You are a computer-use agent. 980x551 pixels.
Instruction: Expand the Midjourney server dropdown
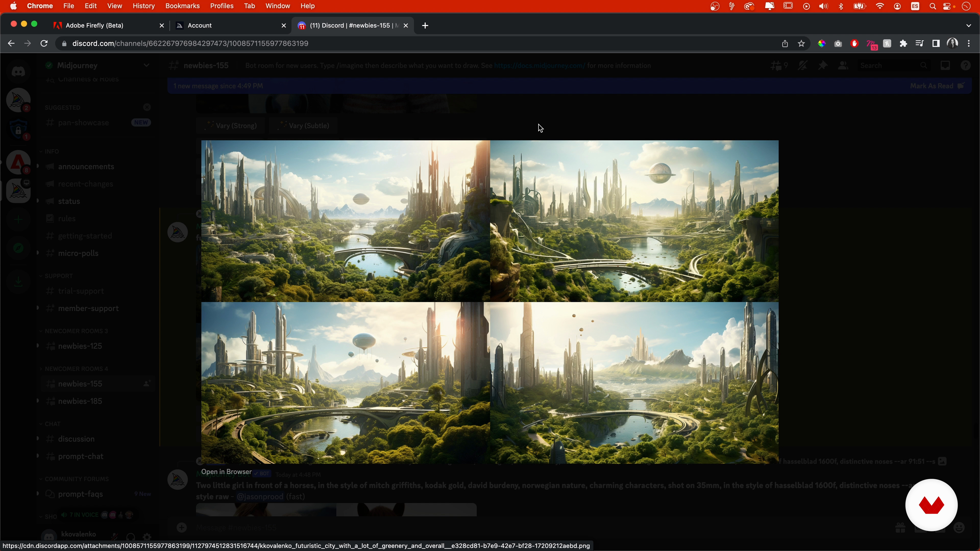[146, 65]
